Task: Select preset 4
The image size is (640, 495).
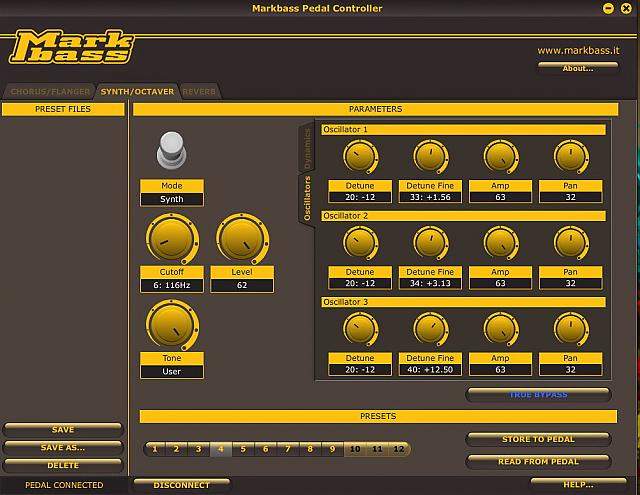Action: [x=221, y=449]
